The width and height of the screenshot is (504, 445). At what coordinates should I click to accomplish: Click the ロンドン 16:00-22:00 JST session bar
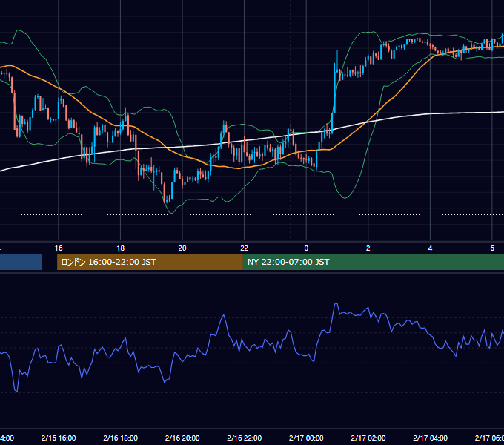pyautogui.click(x=150, y=262)
